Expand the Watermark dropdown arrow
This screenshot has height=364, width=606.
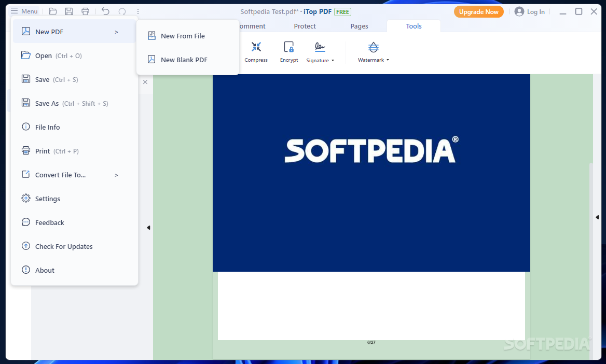tap(388, 60)
